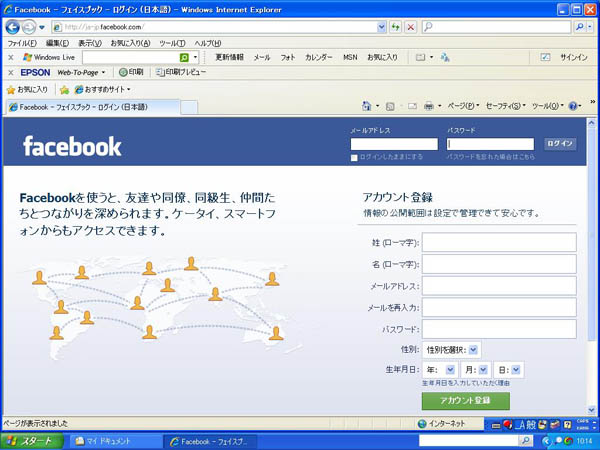Open the 月 birth month dropdown
Screen dimensions: 600x450
(476, 370)
